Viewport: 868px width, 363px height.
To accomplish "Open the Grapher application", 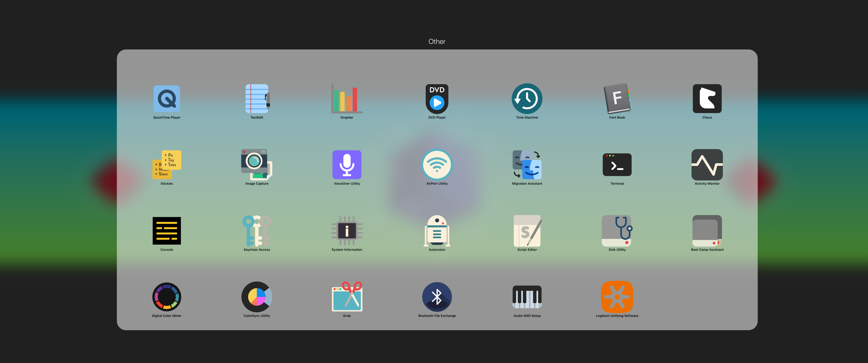I will [x=347, y=99].
